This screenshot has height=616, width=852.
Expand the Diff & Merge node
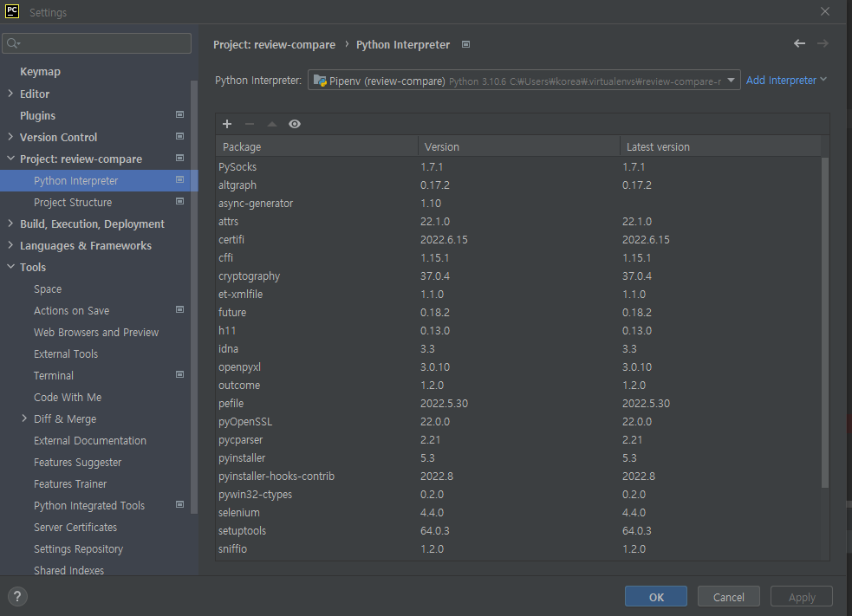(24, 418)
